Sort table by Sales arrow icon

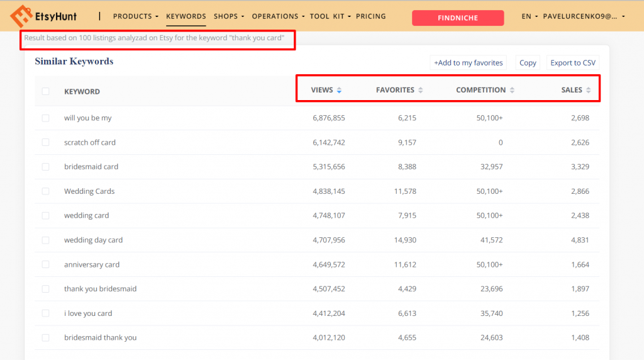click(x=588, y=91)
